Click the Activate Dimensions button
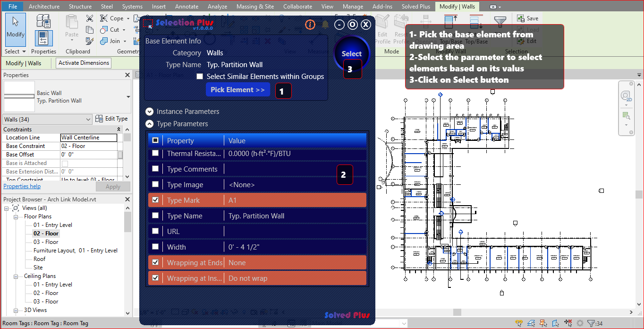The width and height of the screenshot is (644, 329). pyautogui.click(x=84, y=63)
